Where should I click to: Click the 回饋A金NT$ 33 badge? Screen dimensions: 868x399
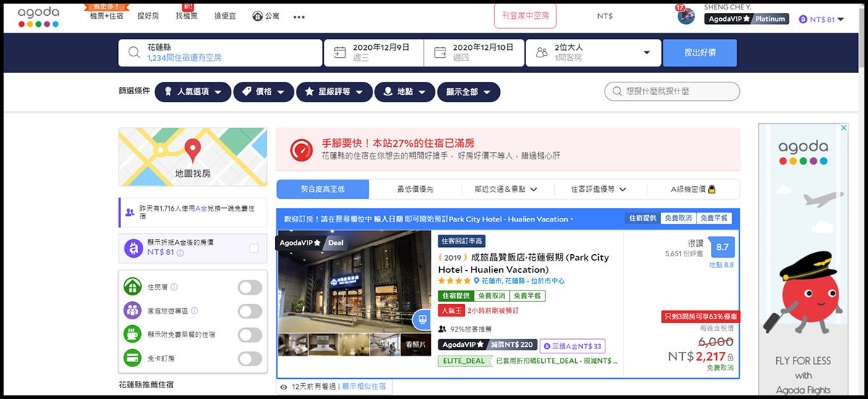click(x=572, y=346)
